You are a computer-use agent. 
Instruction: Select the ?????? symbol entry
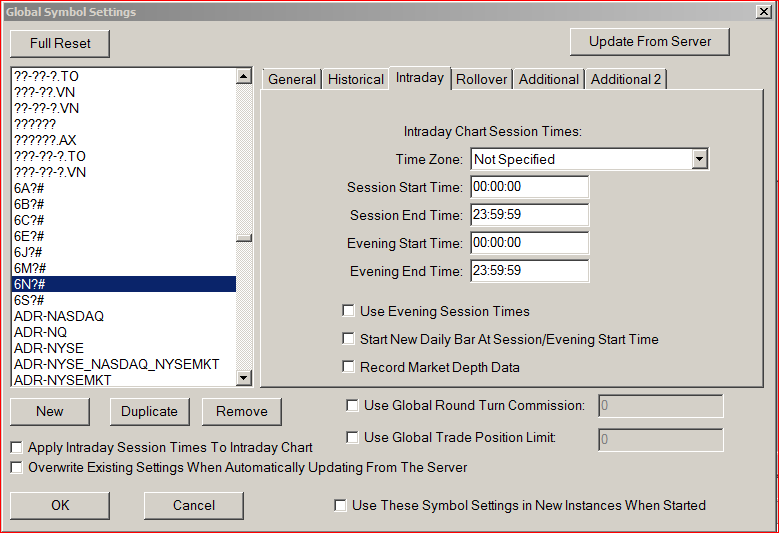[x=124, y=124]
